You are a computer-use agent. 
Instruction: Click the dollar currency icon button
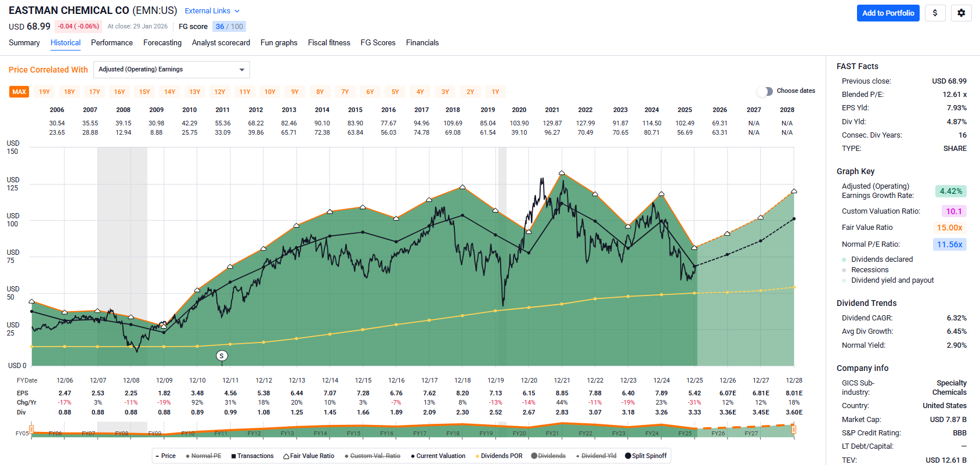tap(935, 13)
